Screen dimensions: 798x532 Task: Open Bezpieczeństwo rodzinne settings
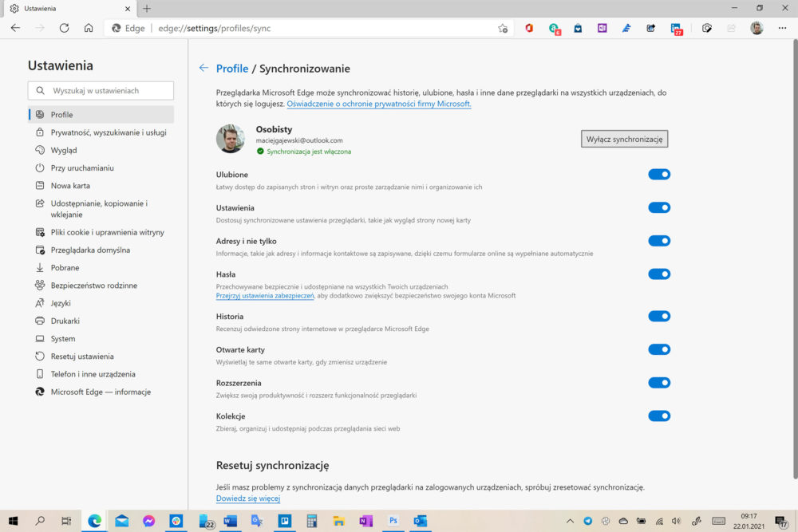pyautogui.click(x=101, y=286)
